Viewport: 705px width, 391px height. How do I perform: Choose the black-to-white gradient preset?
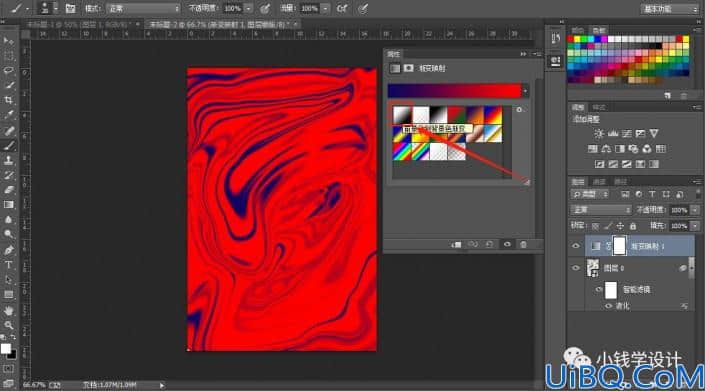tap(438, 115)
